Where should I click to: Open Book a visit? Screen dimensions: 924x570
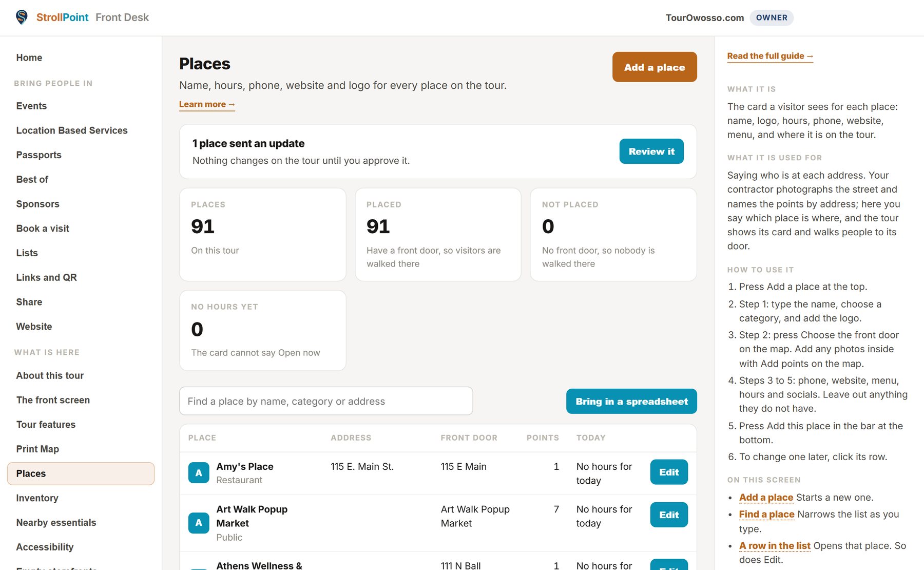click(43, 229)
